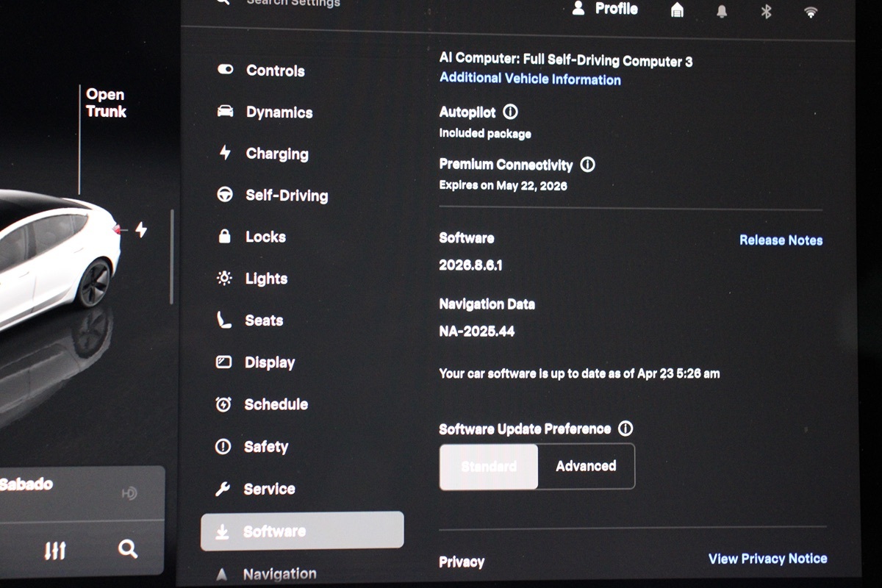Click the Service wrench icon
The image size is (882, 588).
(223, 489)
